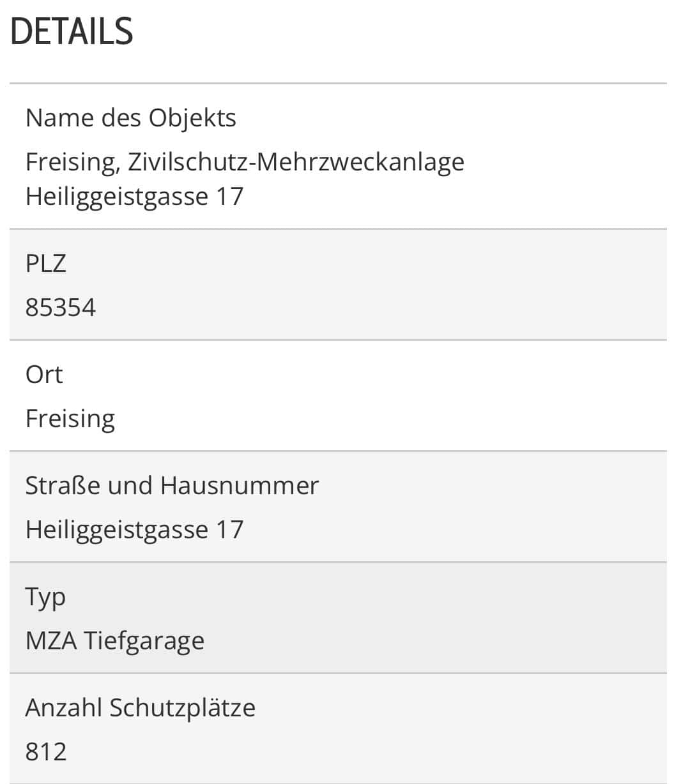The height and width of the screenshot is (784, 697).
Task: Click the word Tiefgarage
Action: point(144,641)
